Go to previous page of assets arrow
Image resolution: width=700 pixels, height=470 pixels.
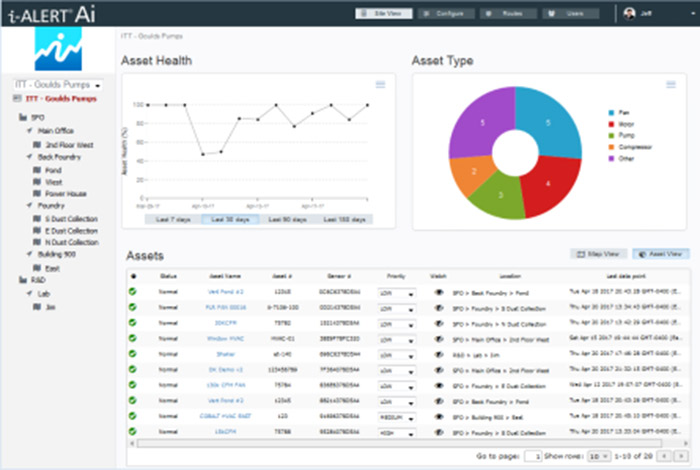[x=664, y=456]
